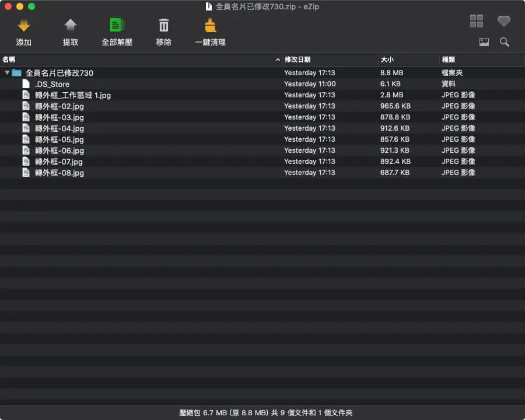
Task: Click the 921.3 KB size value
Action: point(395,150)
